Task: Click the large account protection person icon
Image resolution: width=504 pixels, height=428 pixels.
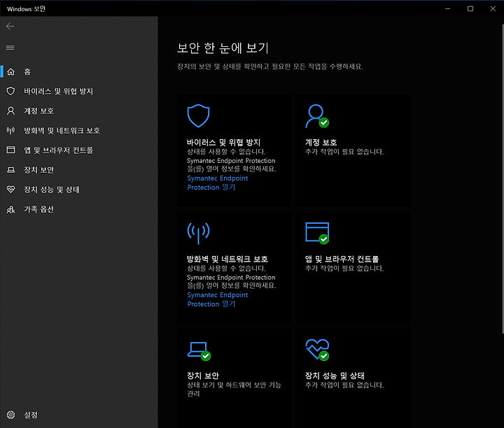Action: click(x=317, y=116)
